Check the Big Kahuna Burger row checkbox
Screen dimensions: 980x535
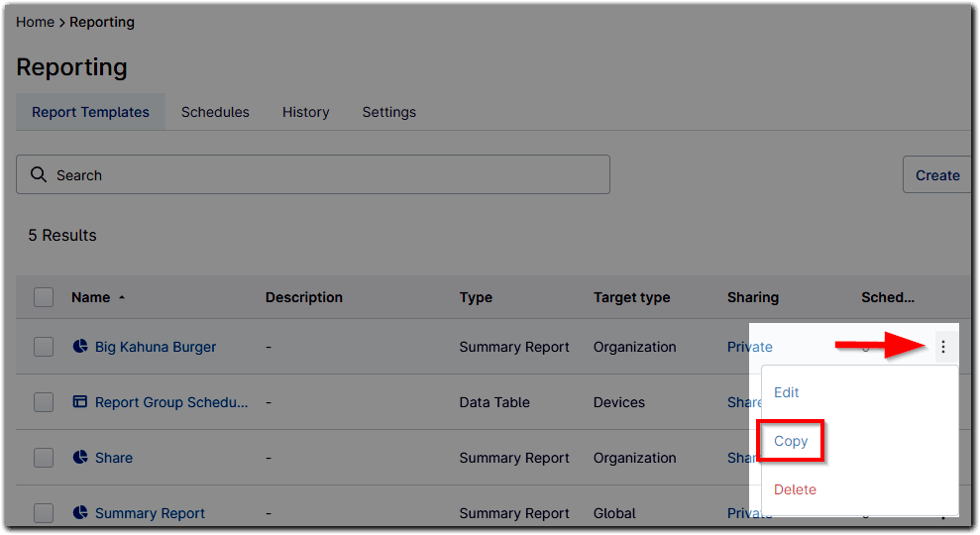tap(44, 347)
